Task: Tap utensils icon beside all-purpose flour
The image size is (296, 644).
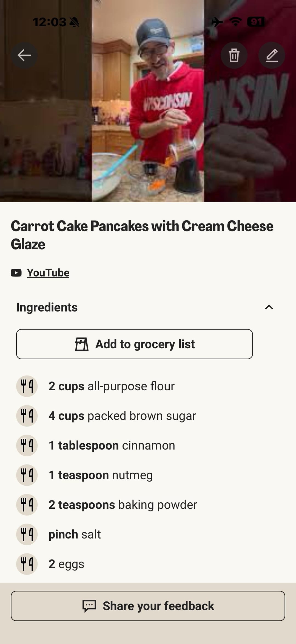Action: click(x=27, y=386)
